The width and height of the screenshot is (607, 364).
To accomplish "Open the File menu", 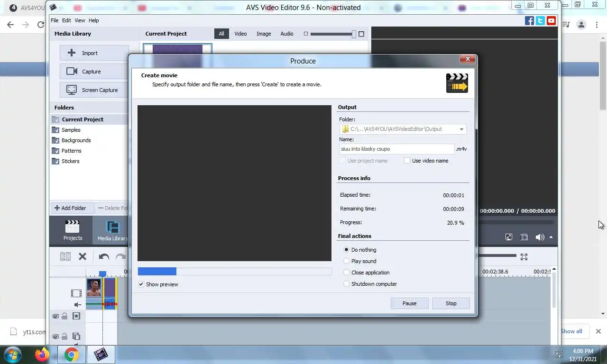I will (55, 20).
